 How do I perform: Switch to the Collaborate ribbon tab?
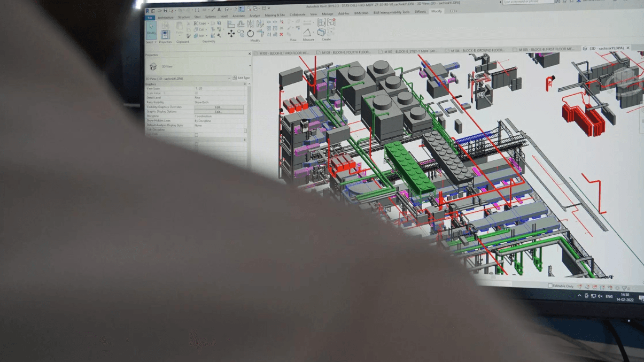click(x=297, y=15)
